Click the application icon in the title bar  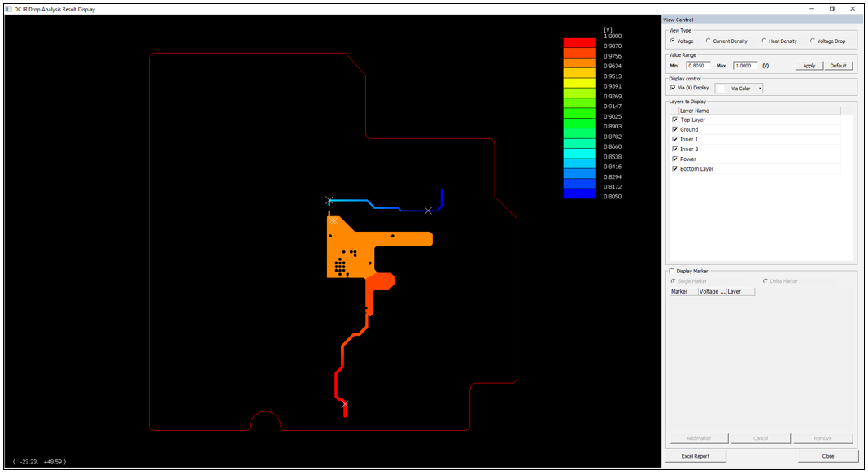coord(7,9)
